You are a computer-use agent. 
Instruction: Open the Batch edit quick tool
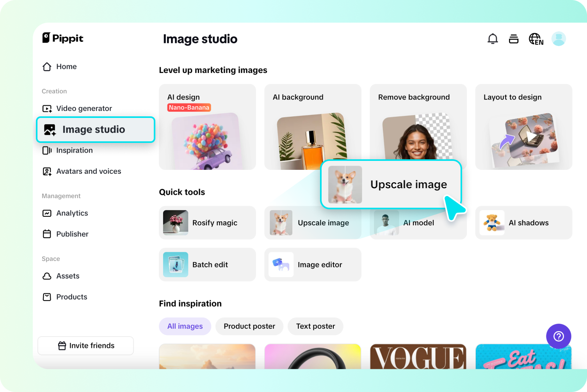tap(207, 264)
